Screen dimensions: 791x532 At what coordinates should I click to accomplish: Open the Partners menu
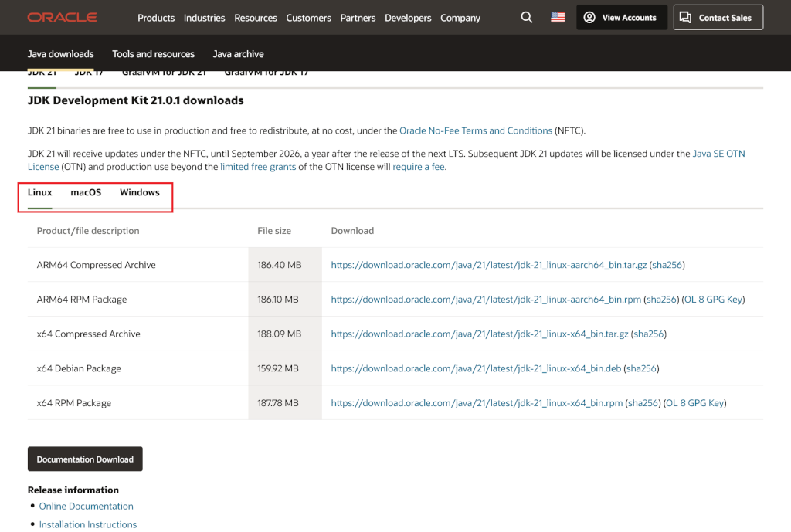click(x=358, y=18)
